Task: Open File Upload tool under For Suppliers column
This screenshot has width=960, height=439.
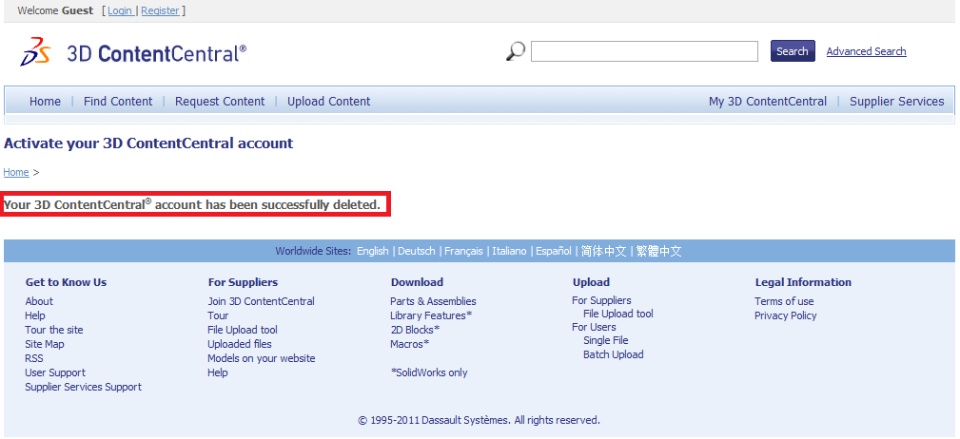Action: pyautogui.click(x=242, y=330)
